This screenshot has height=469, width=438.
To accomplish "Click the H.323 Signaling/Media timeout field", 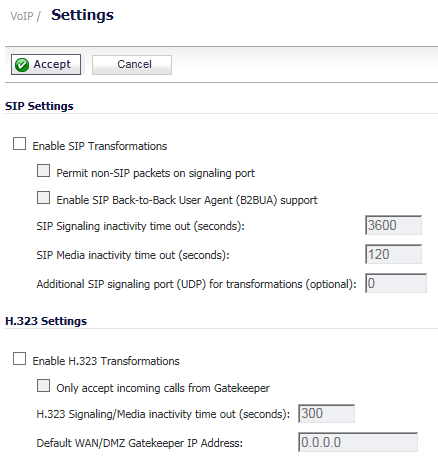I will (x=326, y=414).
